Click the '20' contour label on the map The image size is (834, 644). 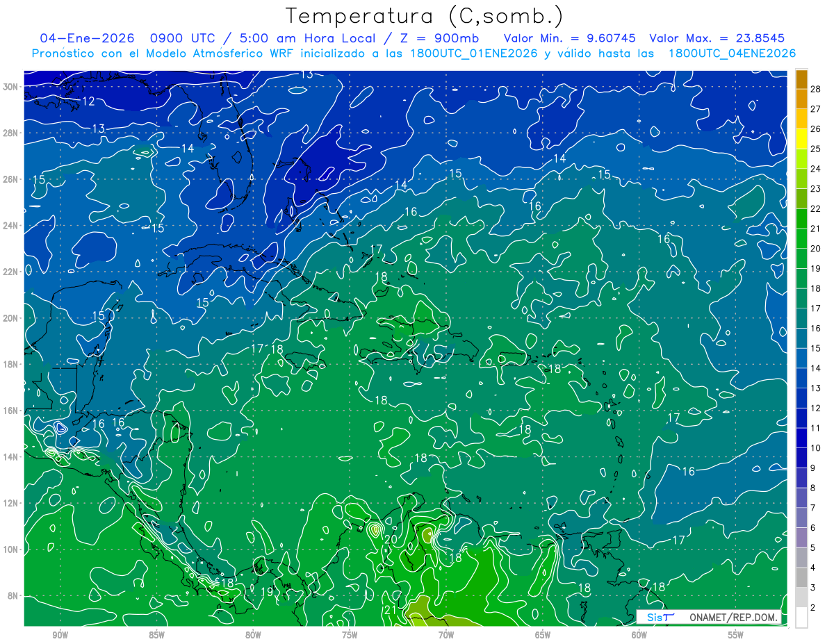[390, 538]
